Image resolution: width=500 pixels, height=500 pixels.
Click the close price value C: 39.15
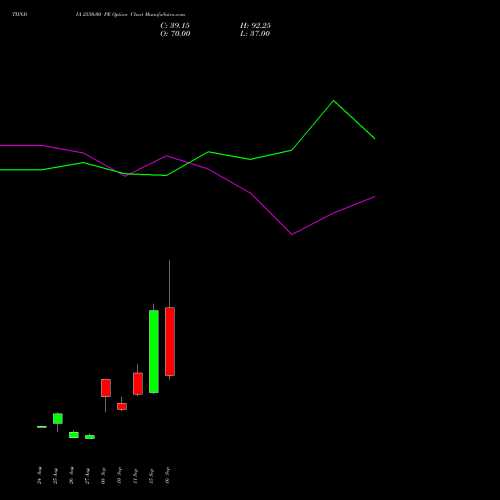(x=175, y=26)
